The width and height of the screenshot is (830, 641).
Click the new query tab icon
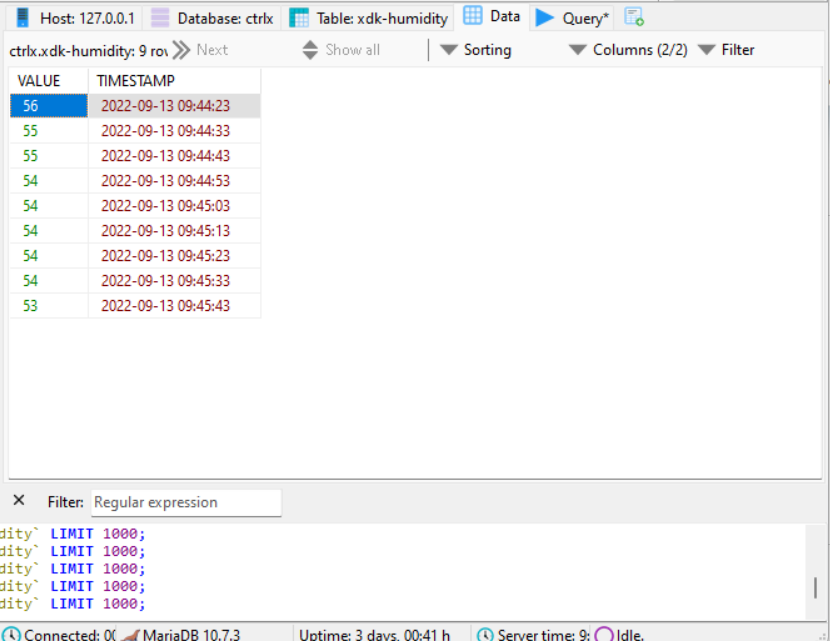[634, 17]
